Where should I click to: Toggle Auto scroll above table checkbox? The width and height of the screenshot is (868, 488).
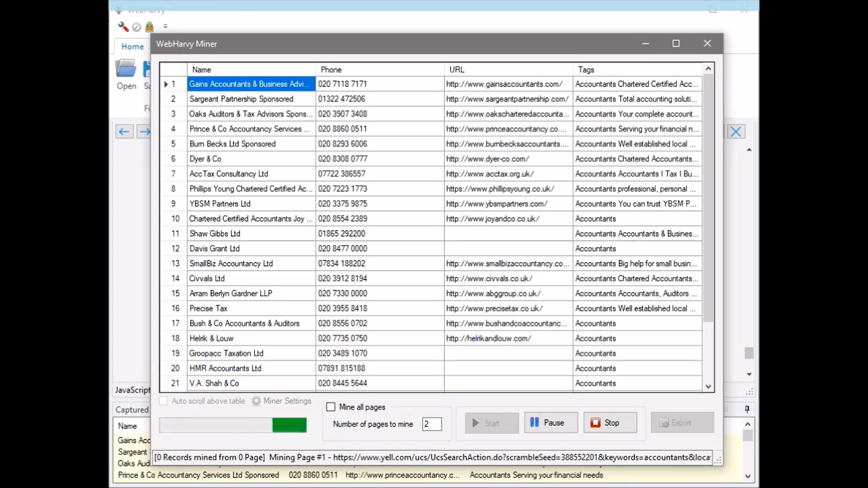tap(164, 401)
